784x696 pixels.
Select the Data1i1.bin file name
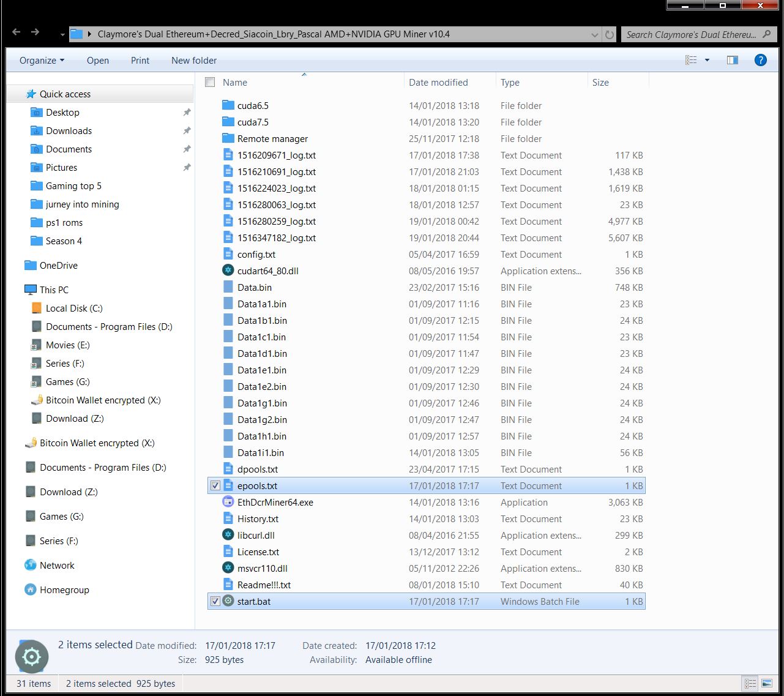[261, 452]
